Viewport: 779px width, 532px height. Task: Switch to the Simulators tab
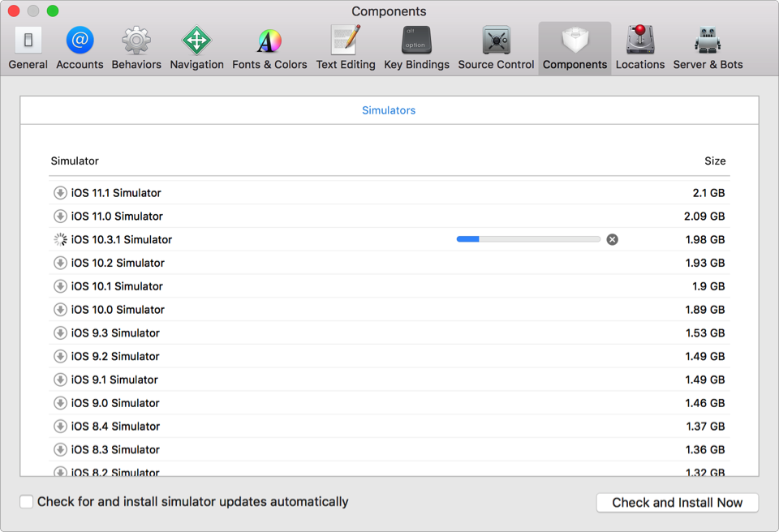pos(389,110)
